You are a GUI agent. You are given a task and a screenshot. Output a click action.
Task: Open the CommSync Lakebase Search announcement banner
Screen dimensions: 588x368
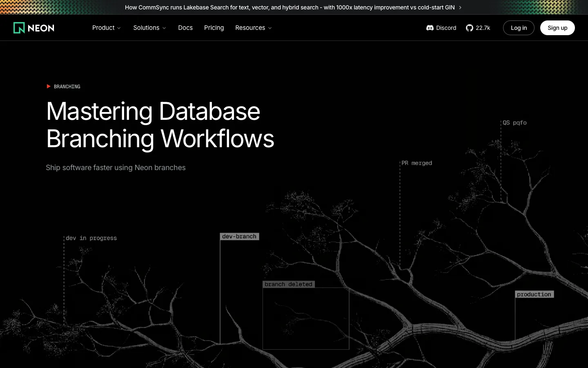tap(293, 7)
